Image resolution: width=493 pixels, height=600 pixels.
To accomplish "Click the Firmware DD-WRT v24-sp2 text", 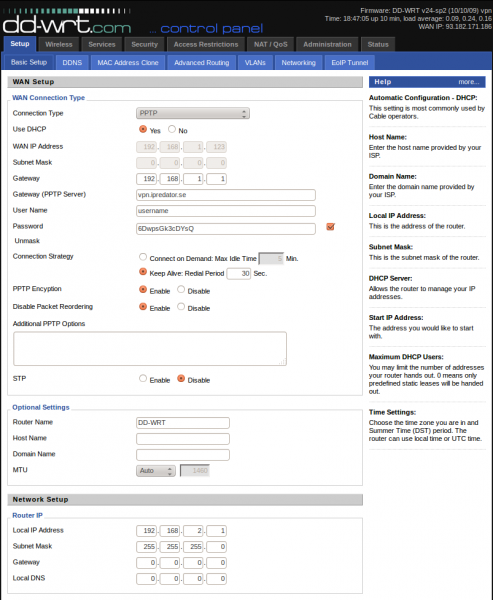I will 426,10.
